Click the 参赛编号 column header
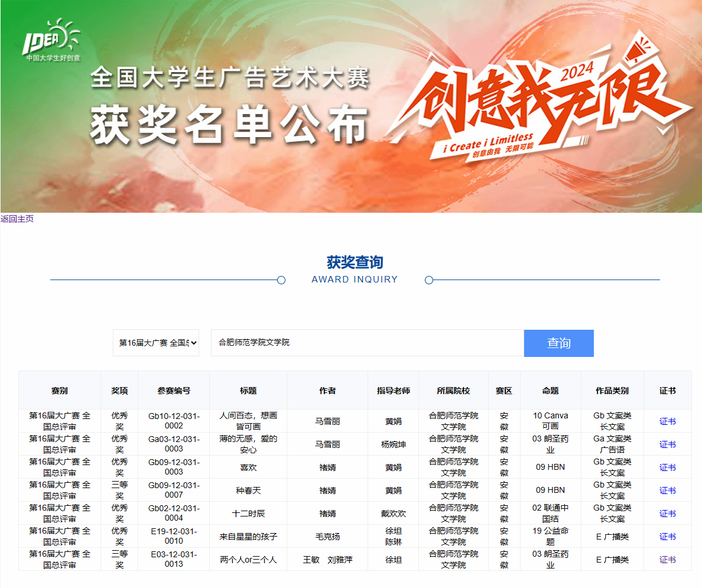Viewport: 702px width, 588px height. click(x=174, y=391)
